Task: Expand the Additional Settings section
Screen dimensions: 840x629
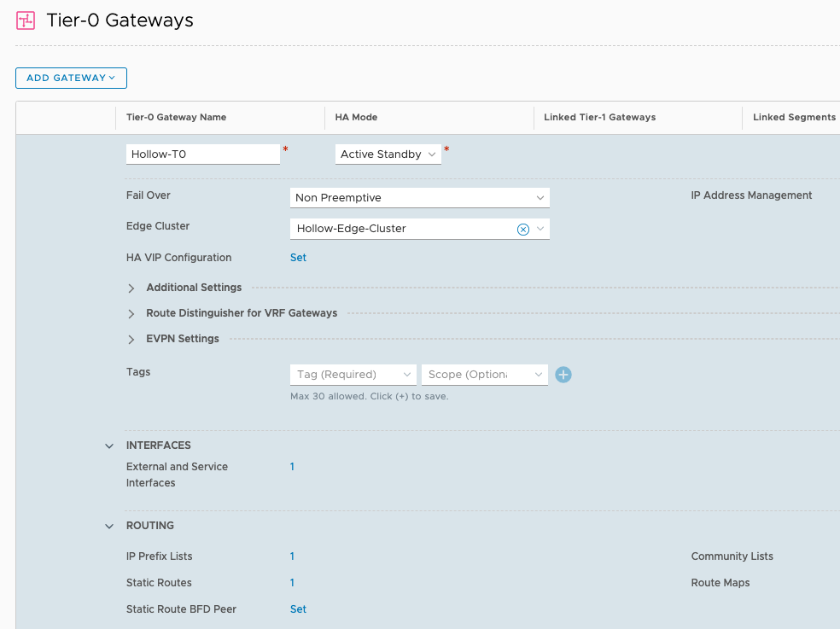Action: (131, 288)
